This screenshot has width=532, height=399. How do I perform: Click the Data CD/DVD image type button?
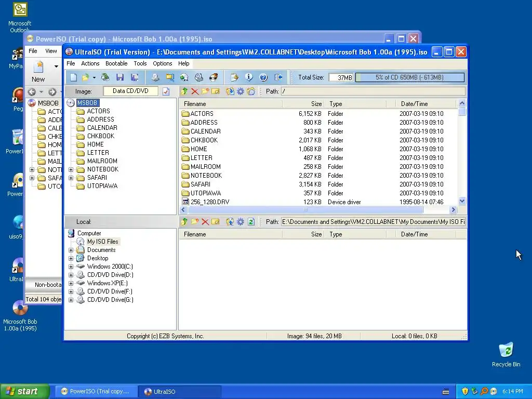tap(130, 91)
